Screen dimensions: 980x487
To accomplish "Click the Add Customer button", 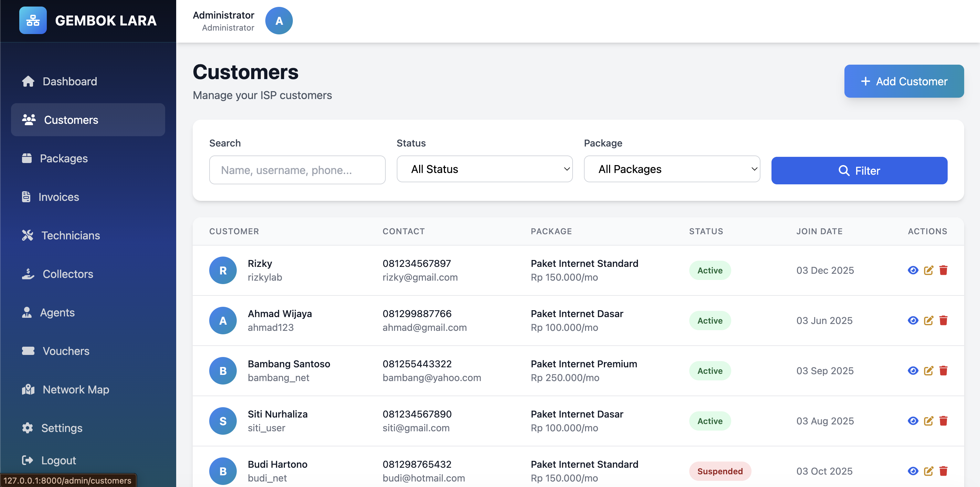I will [904, 82].
